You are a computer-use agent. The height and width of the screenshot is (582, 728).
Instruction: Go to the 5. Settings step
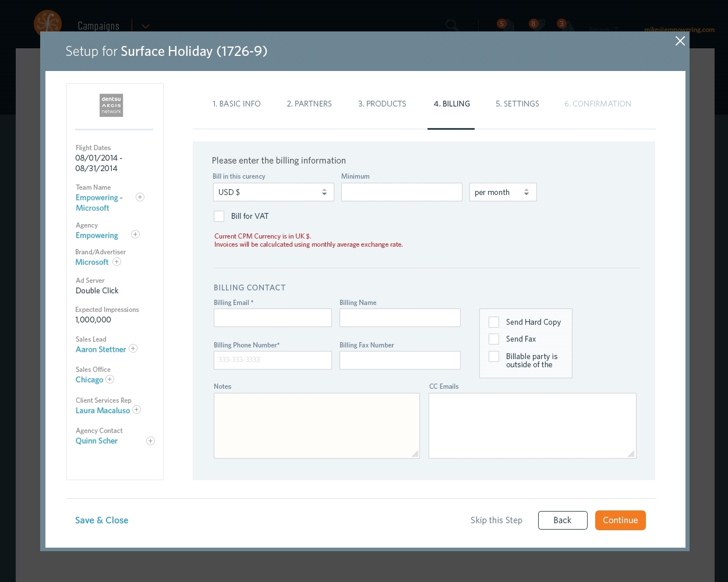coord(517,104)
